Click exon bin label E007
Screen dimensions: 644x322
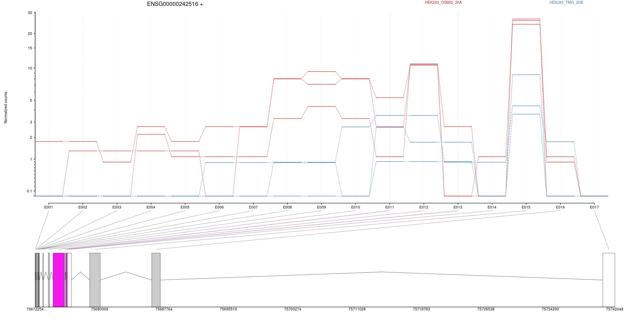(253, 207)
